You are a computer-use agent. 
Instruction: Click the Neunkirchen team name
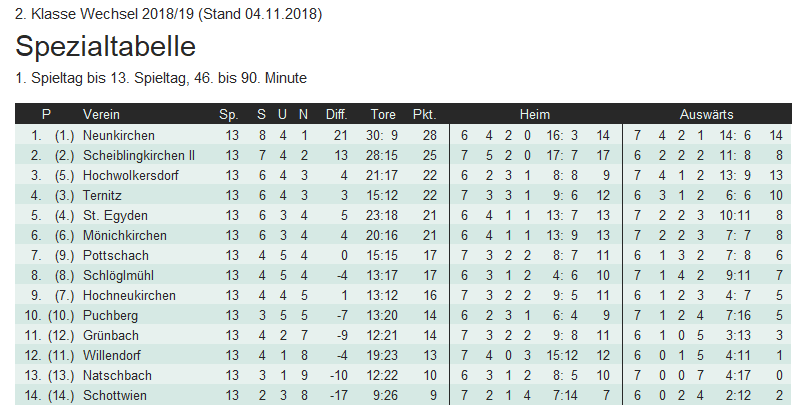tap(119, 135)
